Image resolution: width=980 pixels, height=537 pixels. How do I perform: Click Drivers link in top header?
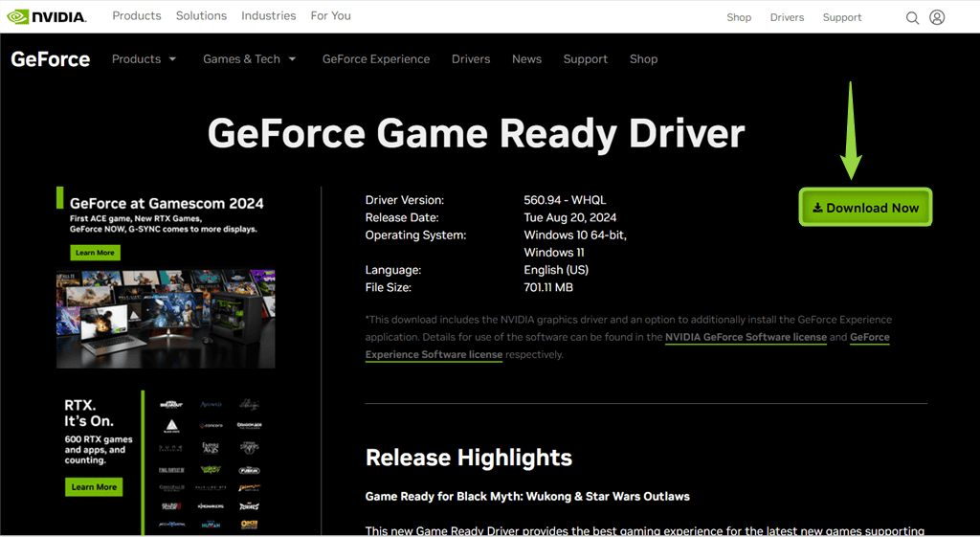[x=787, y=17]
